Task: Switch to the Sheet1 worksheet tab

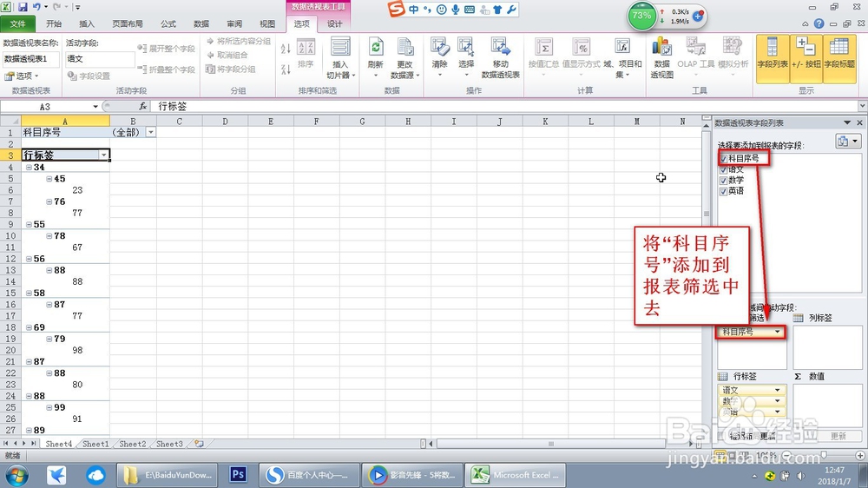Action: pyautogui.click(x=95, y=444)
